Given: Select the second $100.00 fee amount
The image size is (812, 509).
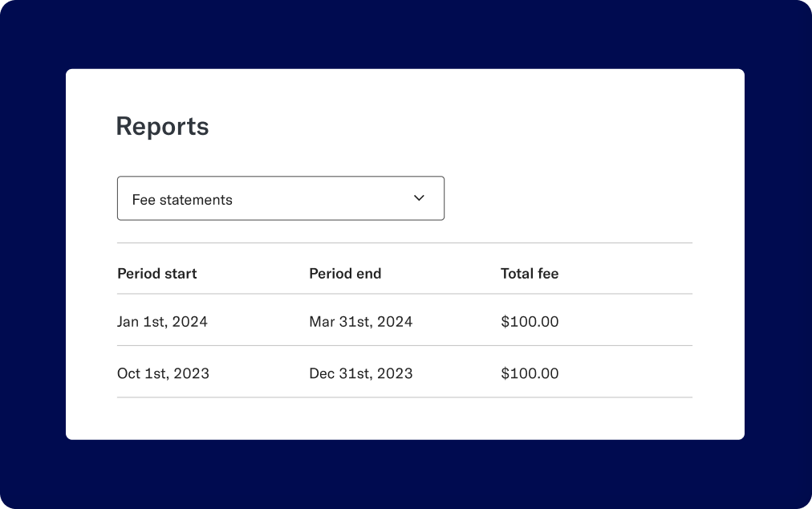Looking at the screenshot, I should (530, 373).
